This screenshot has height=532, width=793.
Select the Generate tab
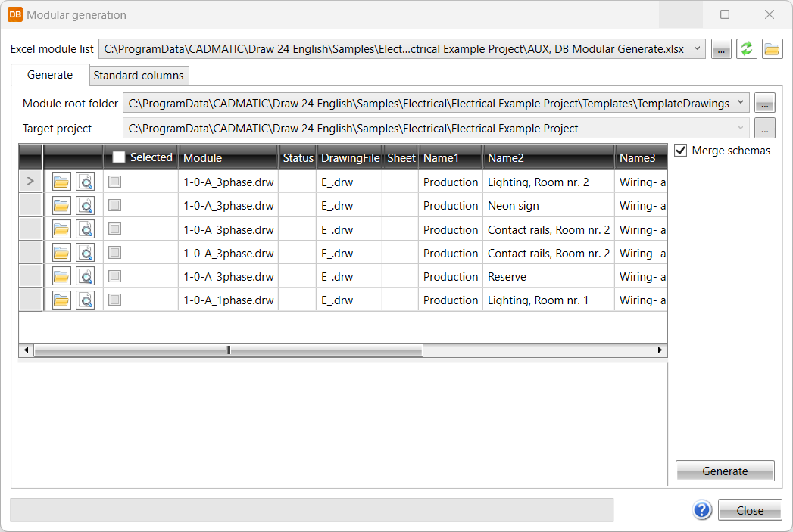pos(50,75)
